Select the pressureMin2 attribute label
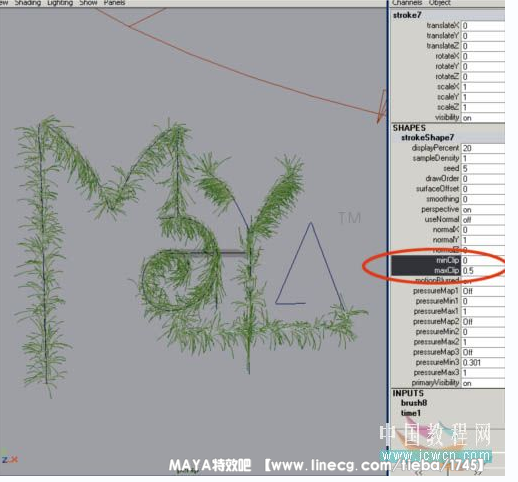Screen dimensions: 518x482 point(437,332)
